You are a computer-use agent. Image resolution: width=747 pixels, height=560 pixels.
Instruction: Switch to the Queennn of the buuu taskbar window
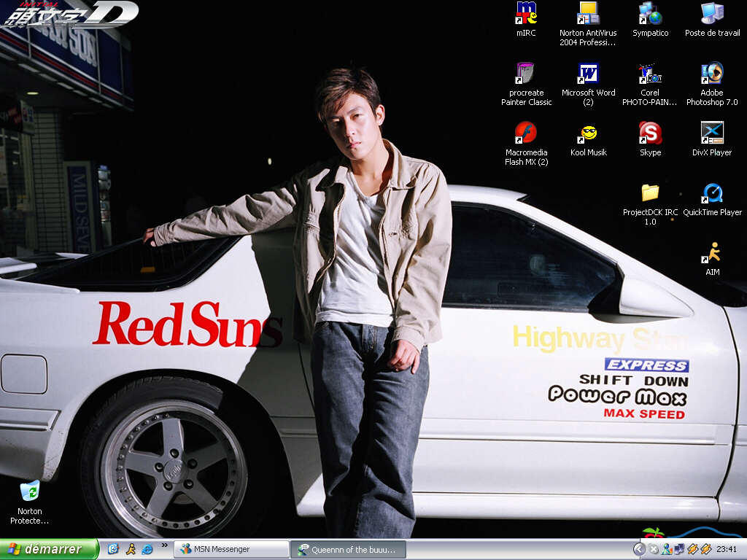[348, 549]
